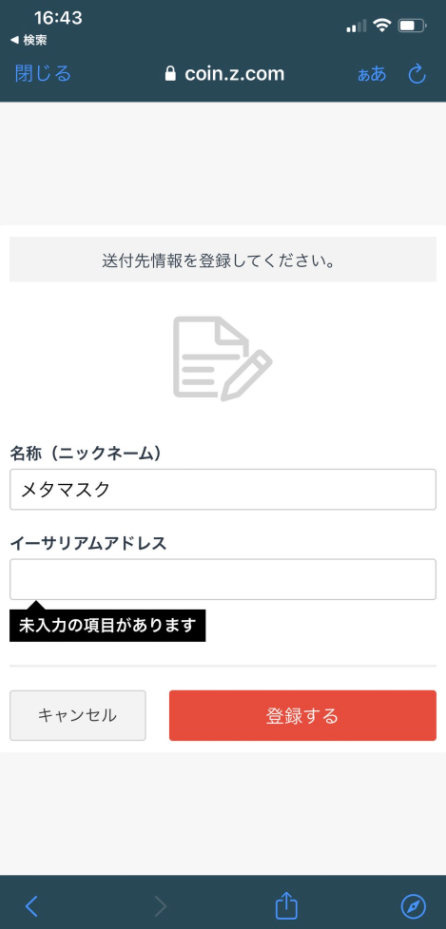This screenshot has height=929, width=446.
Task: Click the 登録する red button
Action: pos(303,715)
